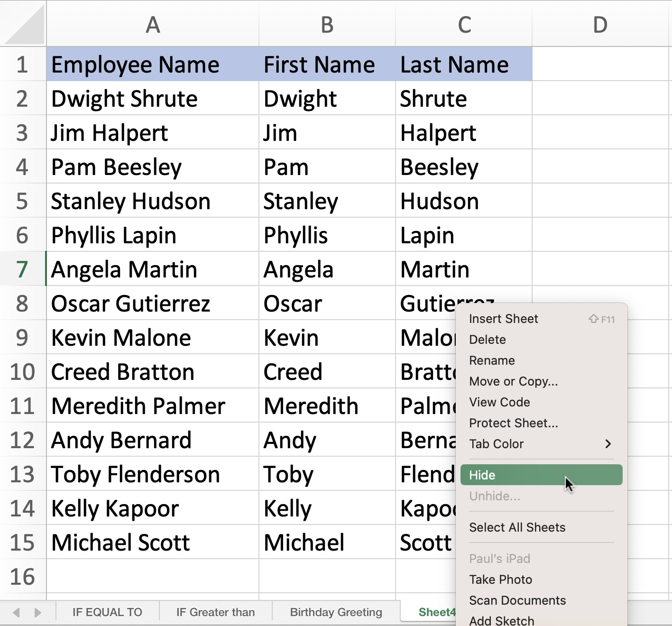Select cell containing Michael Scott
This screenshot has height=626, width=672.
[153, 542]
